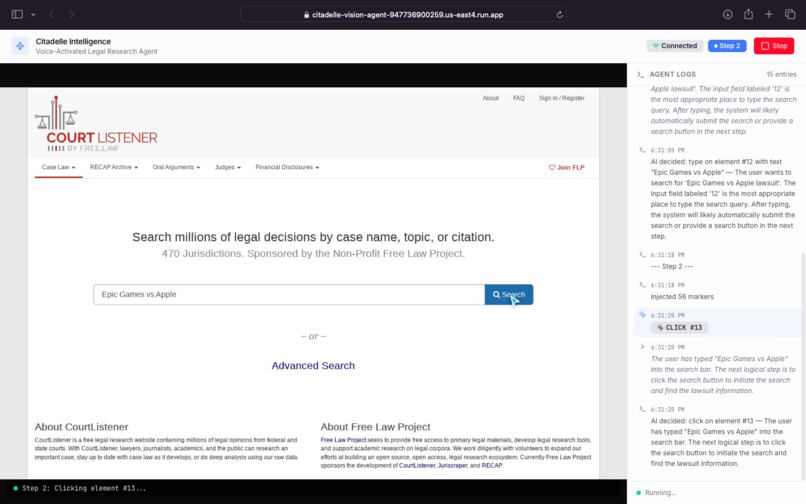Go forward with the Safari forward arrow
Screen dimensions: 806x504
[71, 14]
